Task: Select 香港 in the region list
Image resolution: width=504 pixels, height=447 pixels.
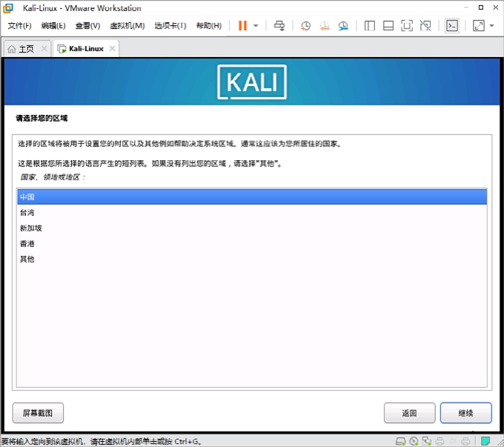Action: coord(252,243)
